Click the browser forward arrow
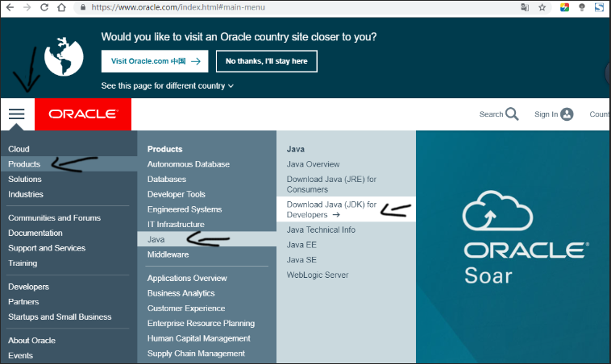This screenshot has height=364, width=611. [27, 7]
